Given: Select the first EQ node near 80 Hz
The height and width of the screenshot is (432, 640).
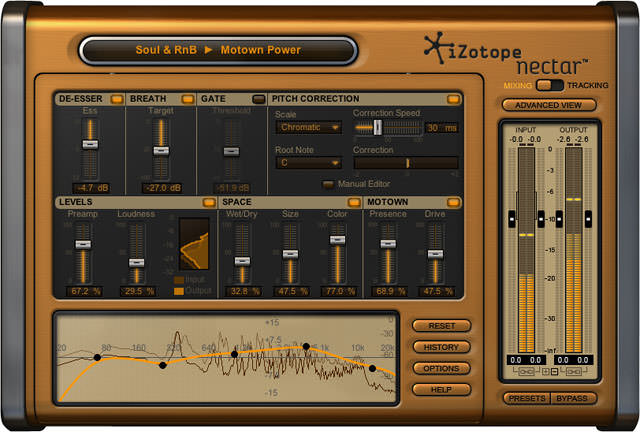Looking at the screenshot, I should click(97, 358).
